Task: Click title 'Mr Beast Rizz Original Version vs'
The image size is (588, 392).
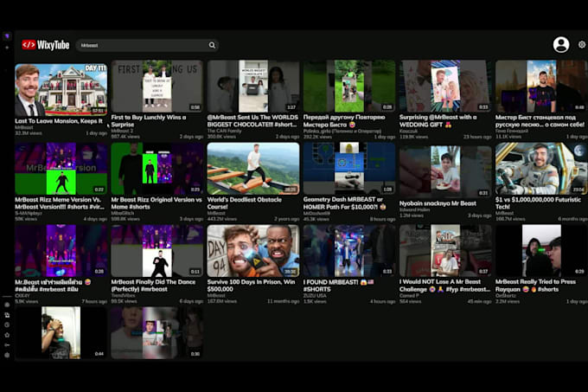Action: pyautogui.click(x=157, y=203)
